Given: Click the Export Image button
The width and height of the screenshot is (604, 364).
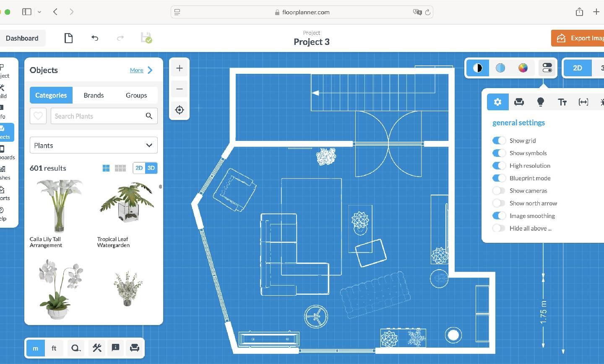Looking at the screenshot, I should tap(579, 38).
